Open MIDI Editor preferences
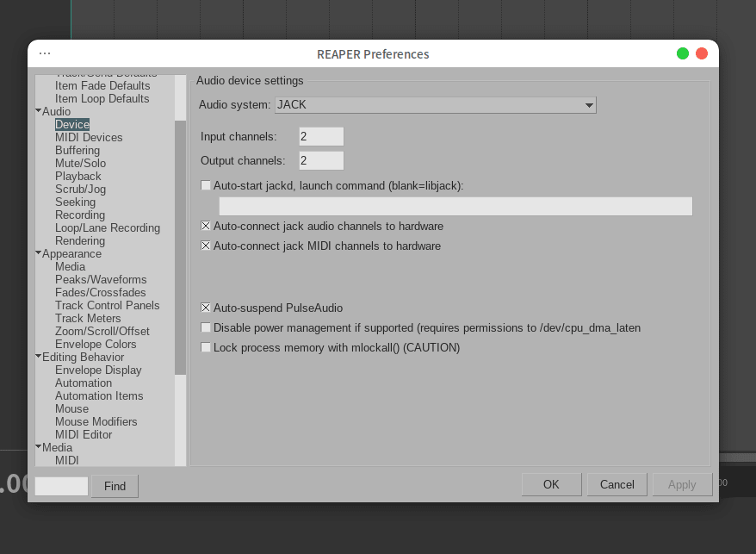This screenshot has height=554, width=756. (x=84, y=435)
